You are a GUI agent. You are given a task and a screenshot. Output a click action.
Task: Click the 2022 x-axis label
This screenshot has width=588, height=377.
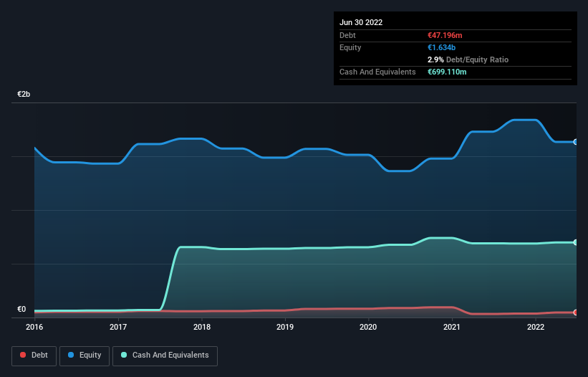[x=536, y=327]
